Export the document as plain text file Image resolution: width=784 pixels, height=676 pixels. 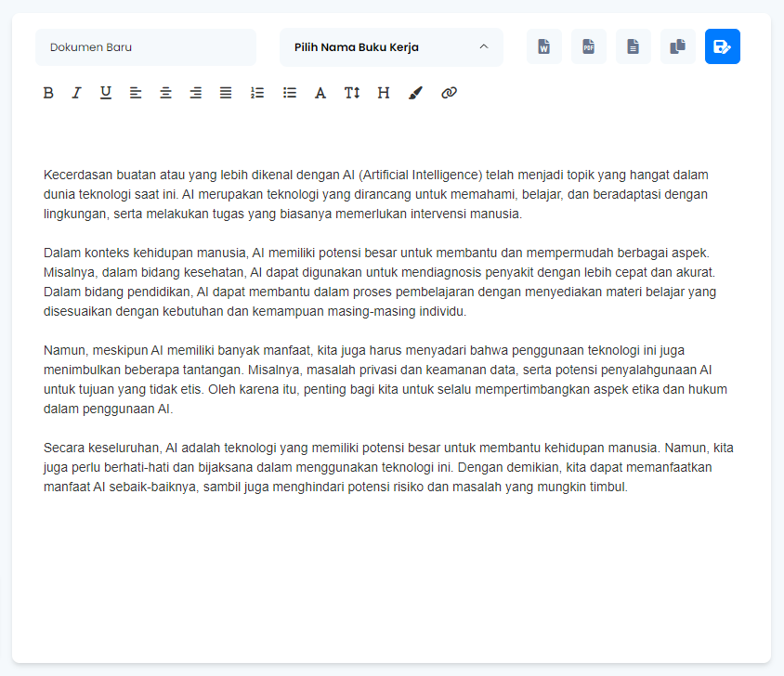click(x=633, y=46)
